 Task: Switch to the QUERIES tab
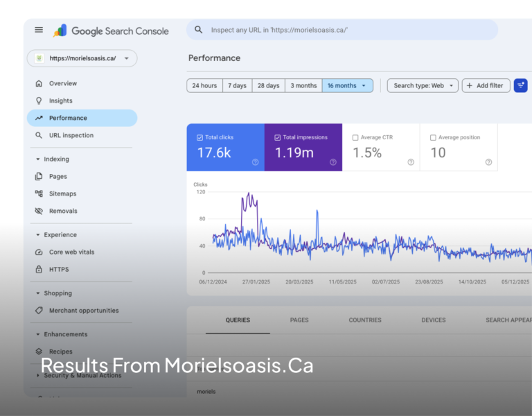238,320
